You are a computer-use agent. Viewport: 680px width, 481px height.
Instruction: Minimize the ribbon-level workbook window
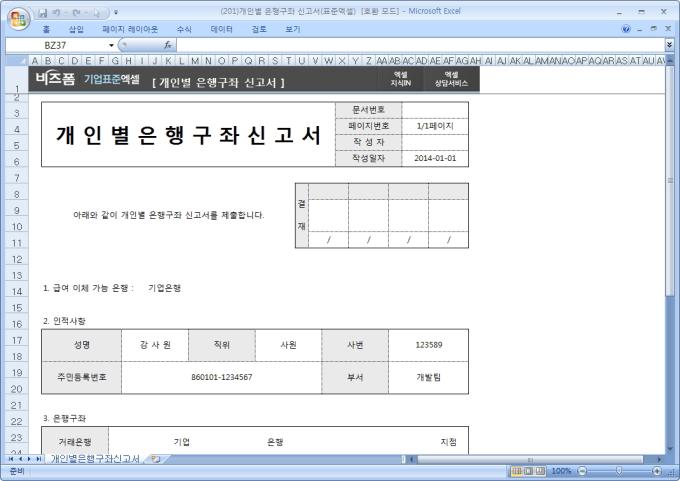coord(640,29)
